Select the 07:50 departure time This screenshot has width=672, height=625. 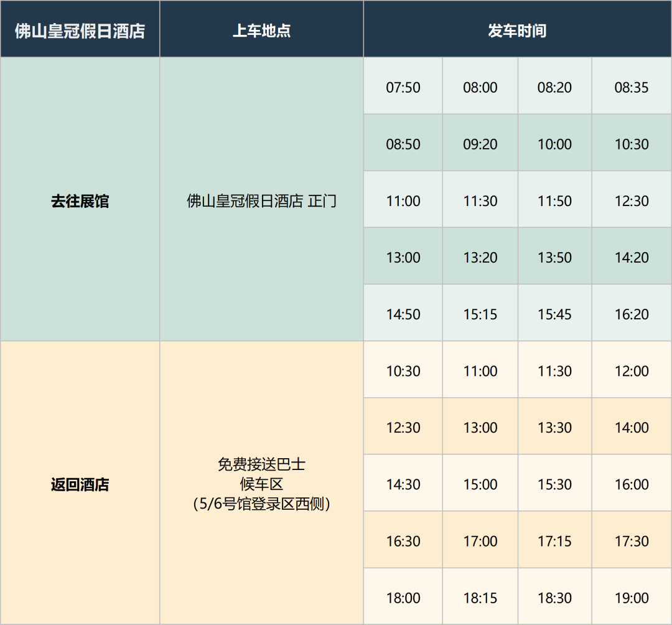(x=403, y=86)
